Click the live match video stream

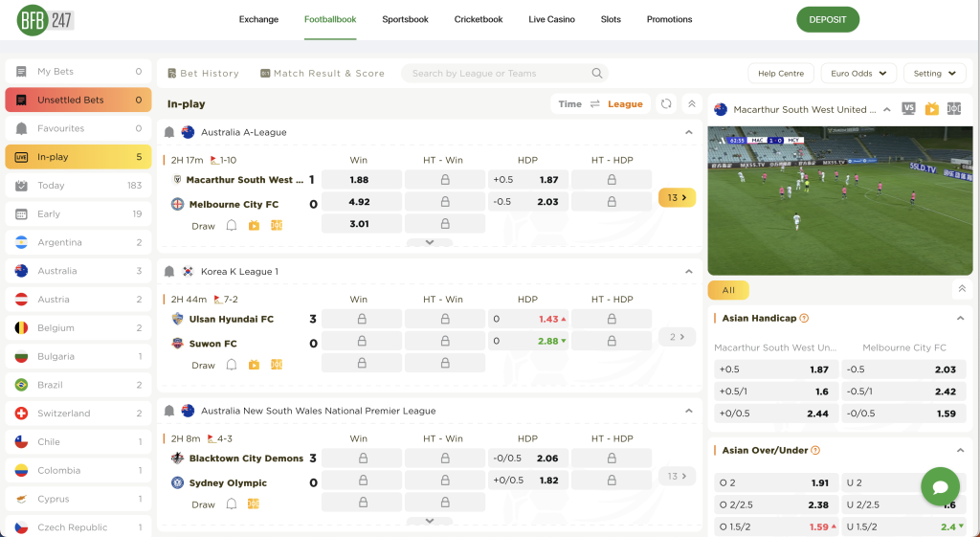(840, 201)
